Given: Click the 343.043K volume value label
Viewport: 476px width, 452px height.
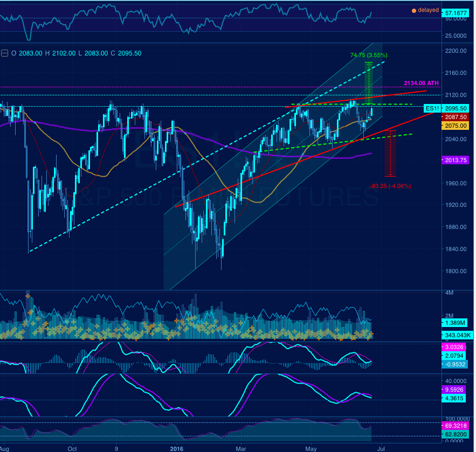Looking at the screenshot, I should pos(457,335).
